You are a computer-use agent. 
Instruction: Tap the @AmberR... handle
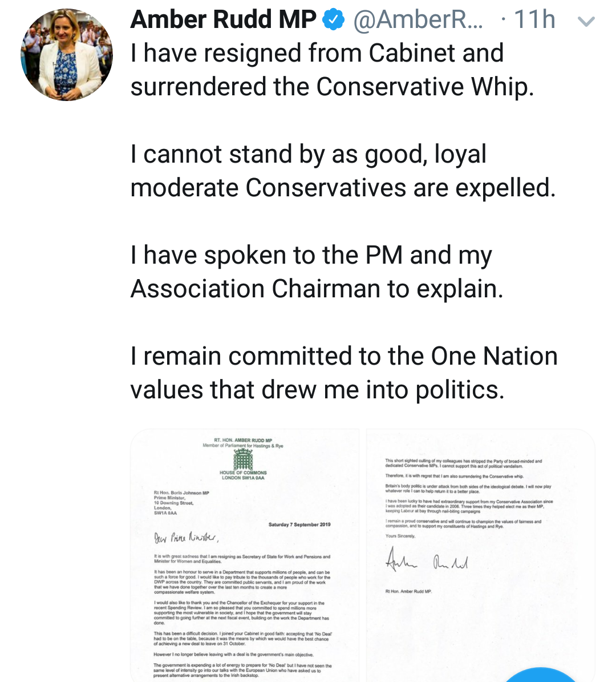pos(418,21)
